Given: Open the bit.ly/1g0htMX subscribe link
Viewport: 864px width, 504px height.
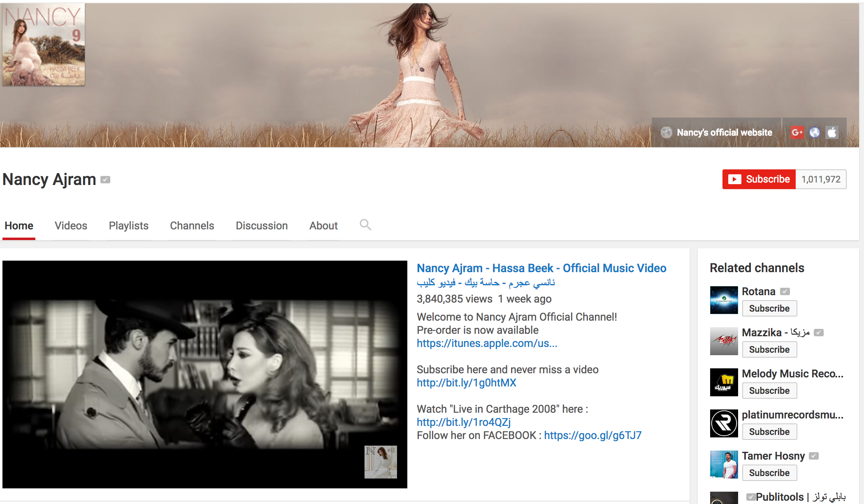Looking at the screenshot, I should coord(466,383).
